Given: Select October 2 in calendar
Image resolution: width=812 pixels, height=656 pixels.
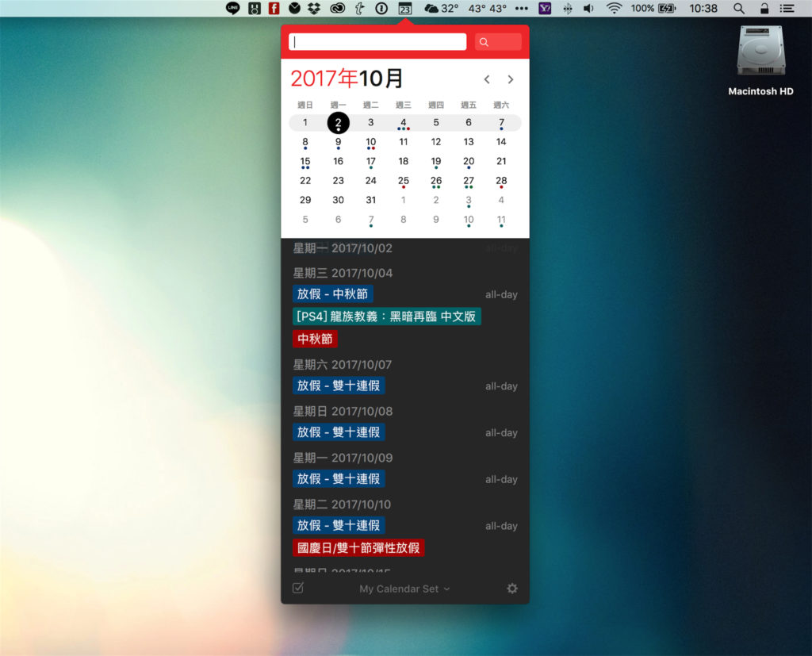Looking at the screenshot, I should (x=338, y=123).
